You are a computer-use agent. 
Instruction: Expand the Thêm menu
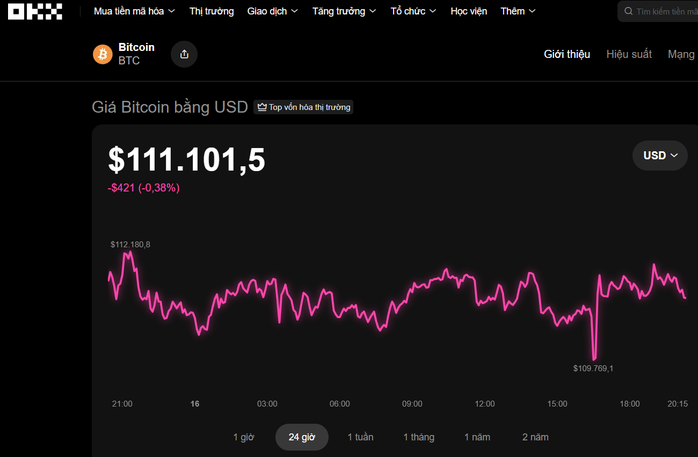tap(517, 12)
